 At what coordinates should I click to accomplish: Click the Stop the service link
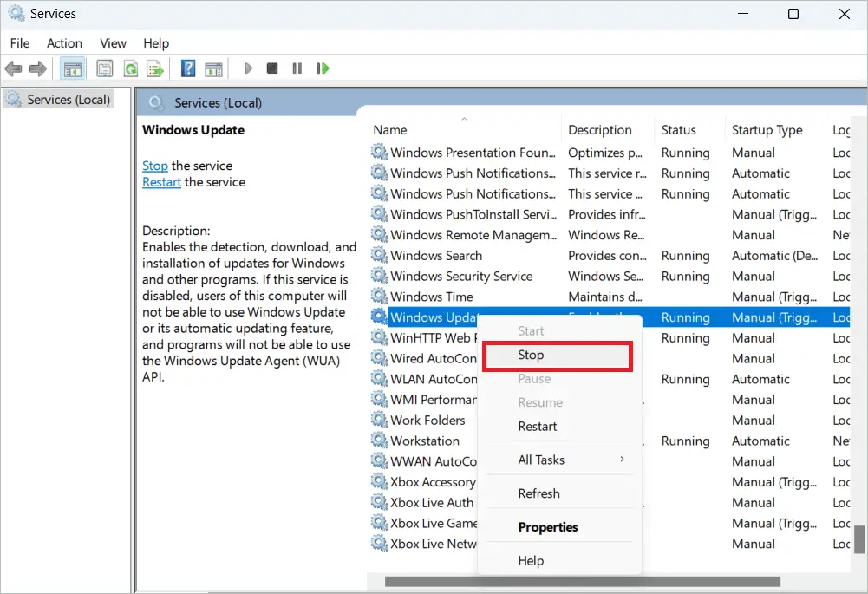[155, 166]
